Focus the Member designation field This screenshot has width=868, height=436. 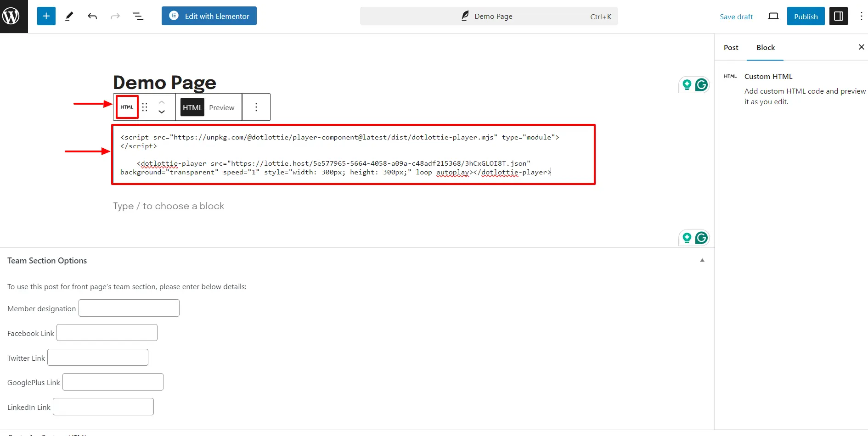(129, 308)
